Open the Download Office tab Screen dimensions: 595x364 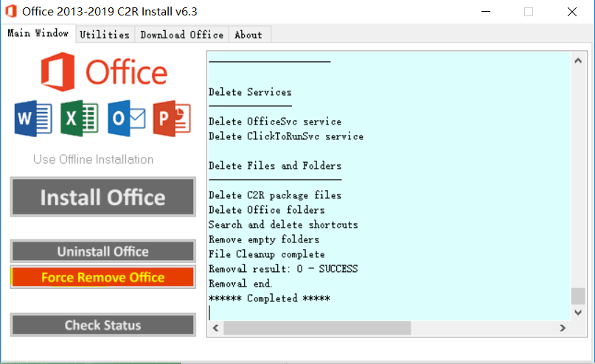[x=182, y=35]
